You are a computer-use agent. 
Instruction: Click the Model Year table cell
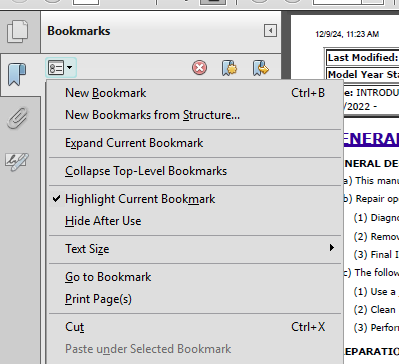[x=363, y=74]
